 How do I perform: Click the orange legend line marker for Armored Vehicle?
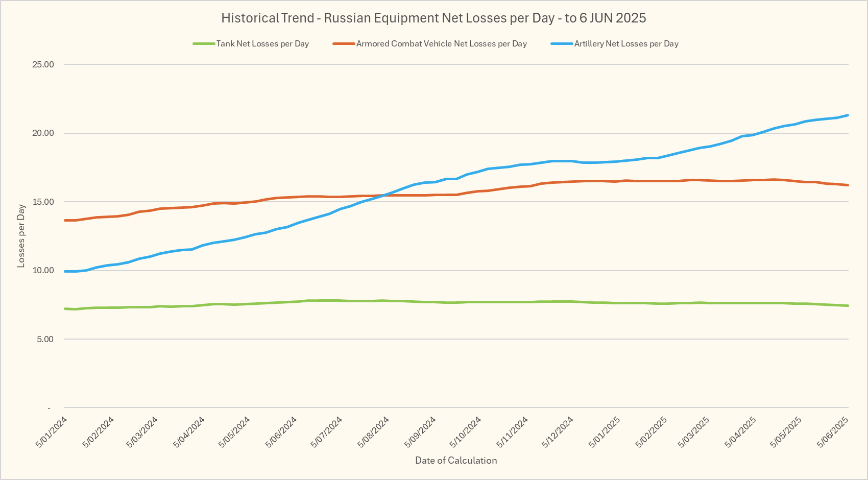point(344,44)
